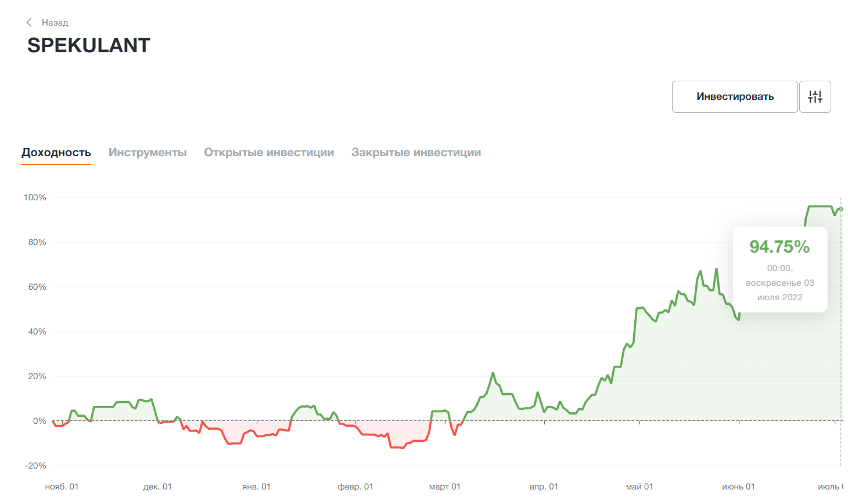
Task: Select the Доходность tab
Action: [56, 153]
